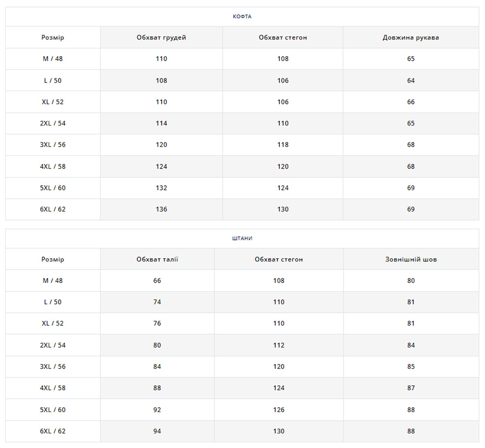Select chest value 132 for size 5XL / 60
This screenshot has height=448, width=485.
click(x=162, y=188)
